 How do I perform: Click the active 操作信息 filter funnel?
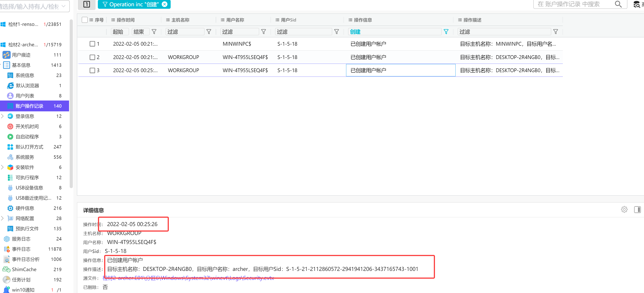(x=446, y=32)
